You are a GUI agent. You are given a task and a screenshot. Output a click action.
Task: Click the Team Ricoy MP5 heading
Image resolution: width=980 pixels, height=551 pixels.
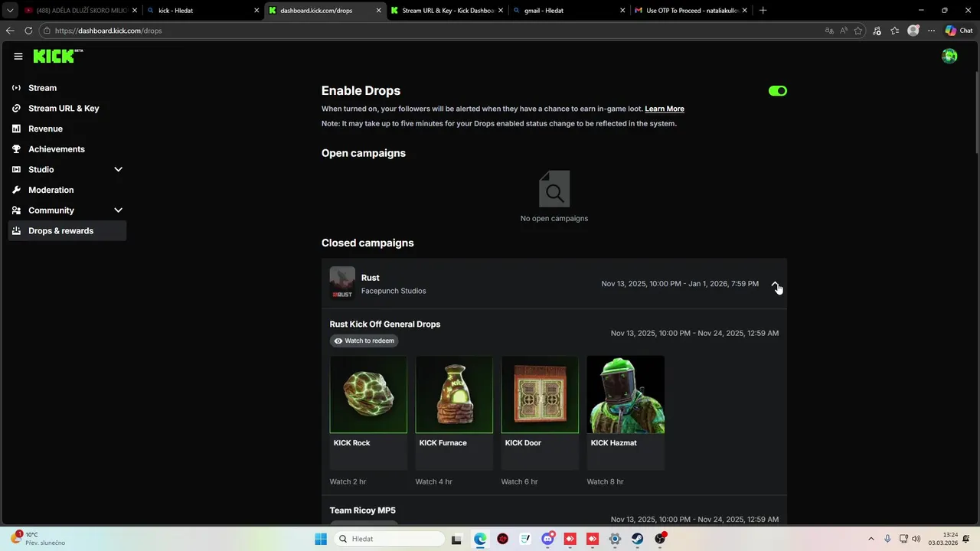point(363,510)
